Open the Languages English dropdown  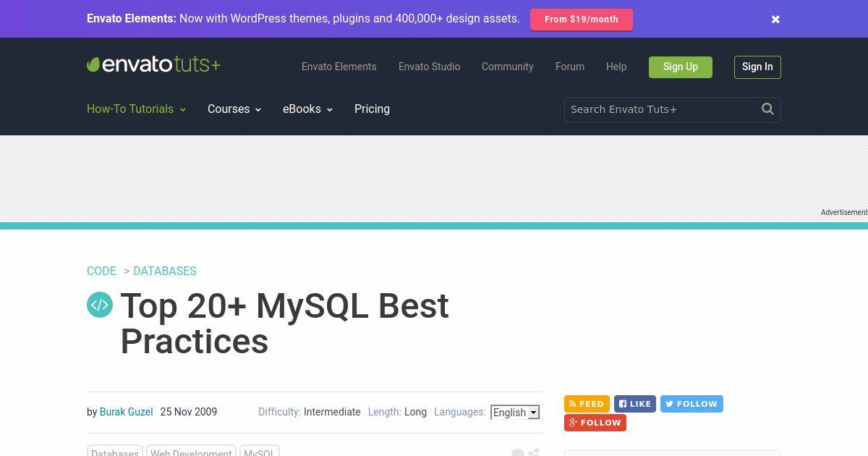tap(515, 413)
